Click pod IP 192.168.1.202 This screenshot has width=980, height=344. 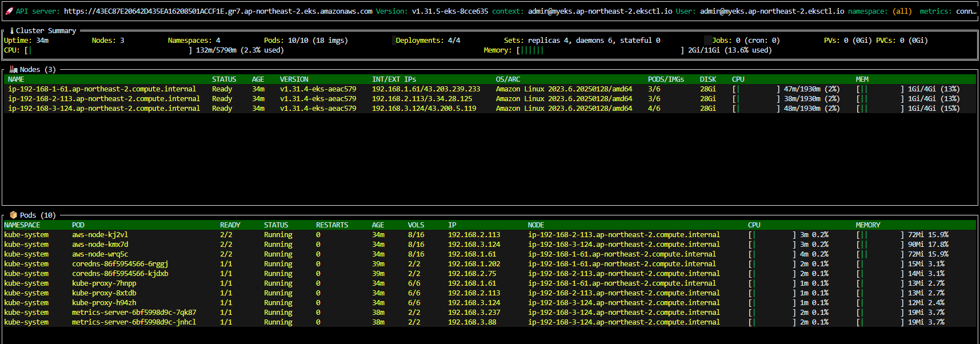coord(474,263)
